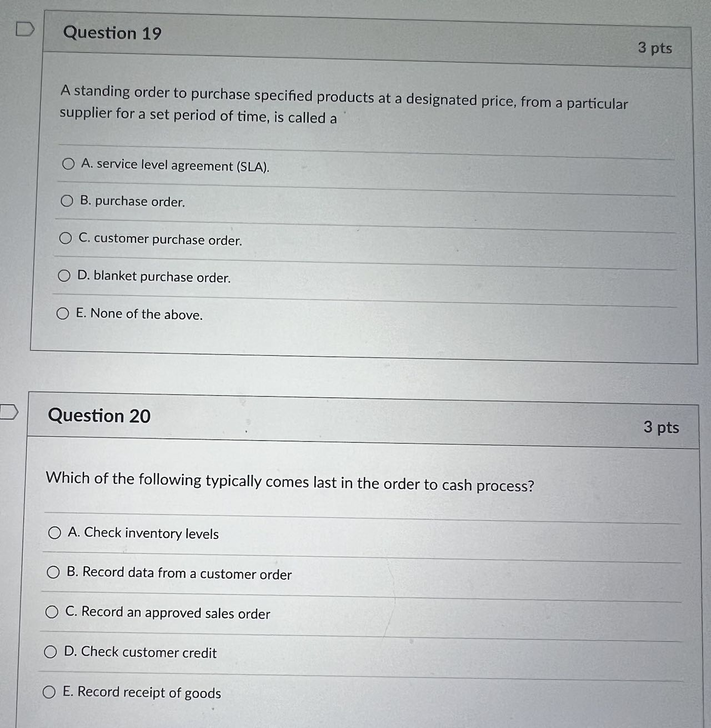This screenshot has width=711, height=728.
Task: Click the Question 20 header
Action: pyautogui.click(x=99, y=416)
